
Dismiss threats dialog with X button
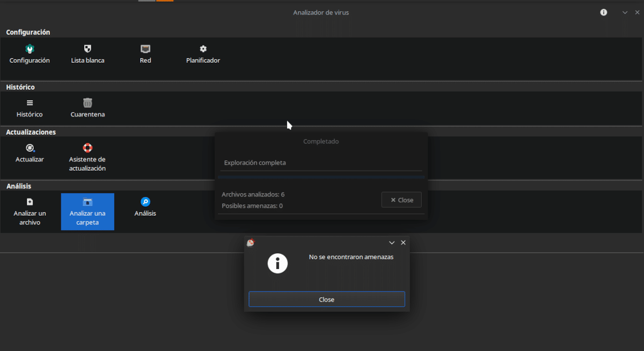tap(403, 243)
